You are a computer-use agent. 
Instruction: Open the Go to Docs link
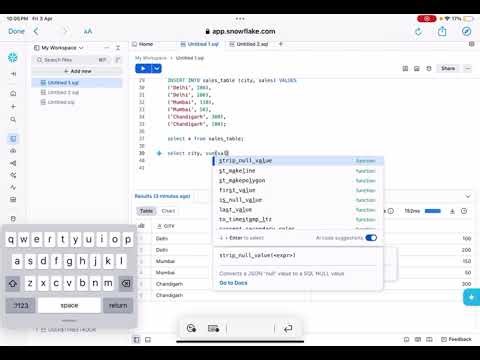tap(233, 283)
